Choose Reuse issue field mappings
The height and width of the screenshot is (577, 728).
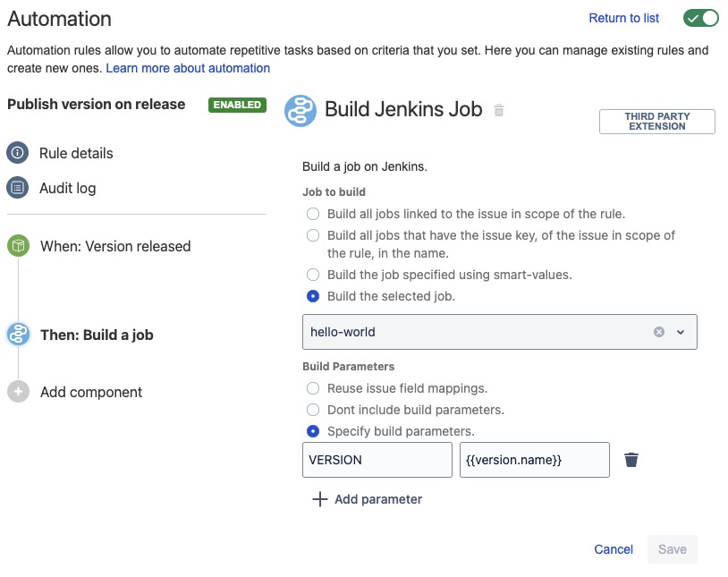pos(313,387)
